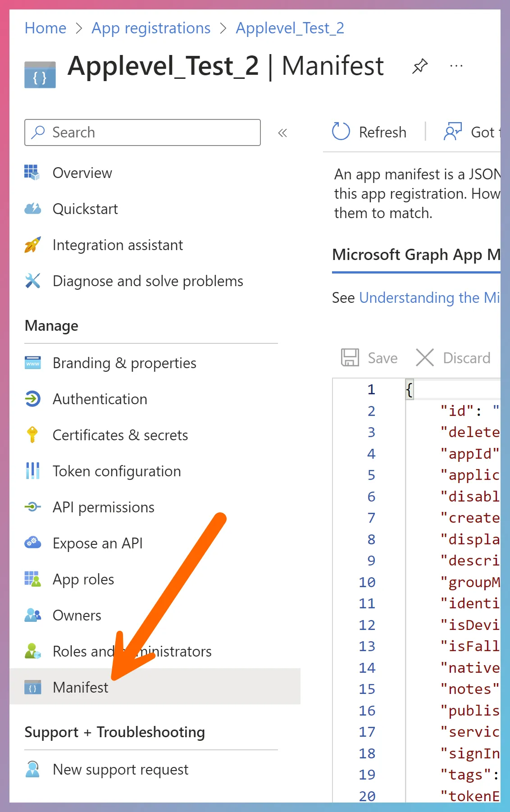Click the "tags" line in the editor
This screenshot has height=812, width=510.
(x=470, y=774)
